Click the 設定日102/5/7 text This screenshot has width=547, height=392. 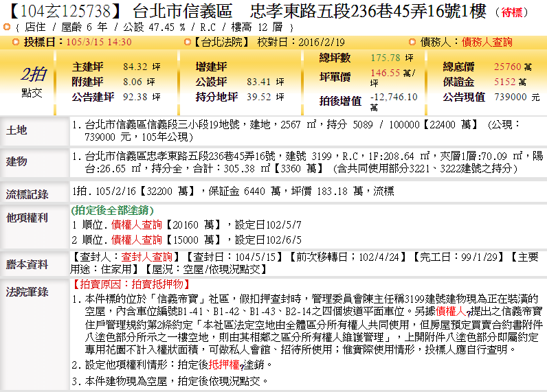(268, 224)
